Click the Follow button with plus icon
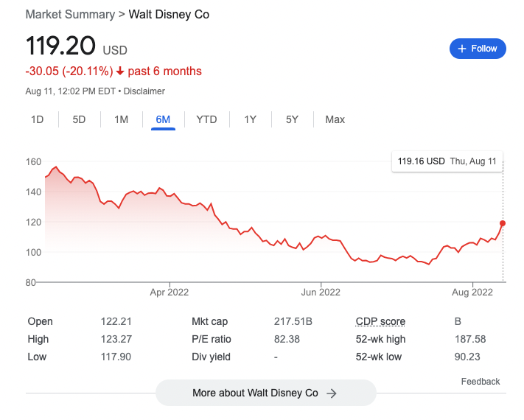The width and height of the screenshot is (524, 420). point(478,49)
